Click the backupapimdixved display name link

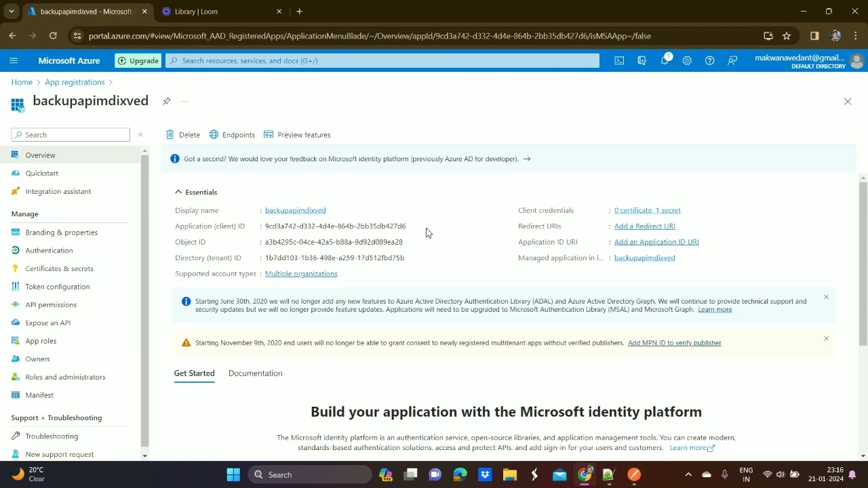click(x=295, y=210)
